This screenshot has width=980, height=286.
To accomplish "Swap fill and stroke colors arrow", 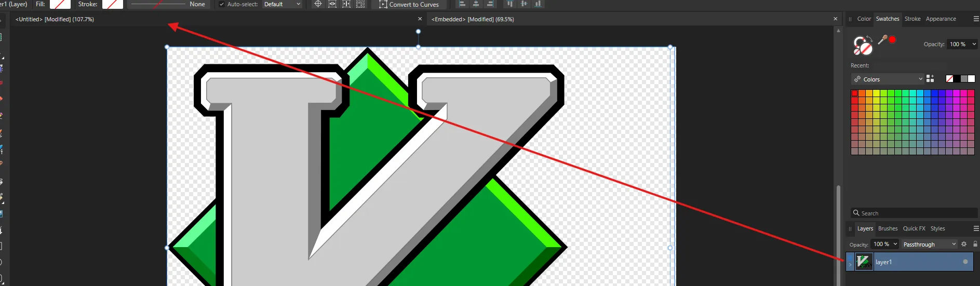I will tap(870, 38).
